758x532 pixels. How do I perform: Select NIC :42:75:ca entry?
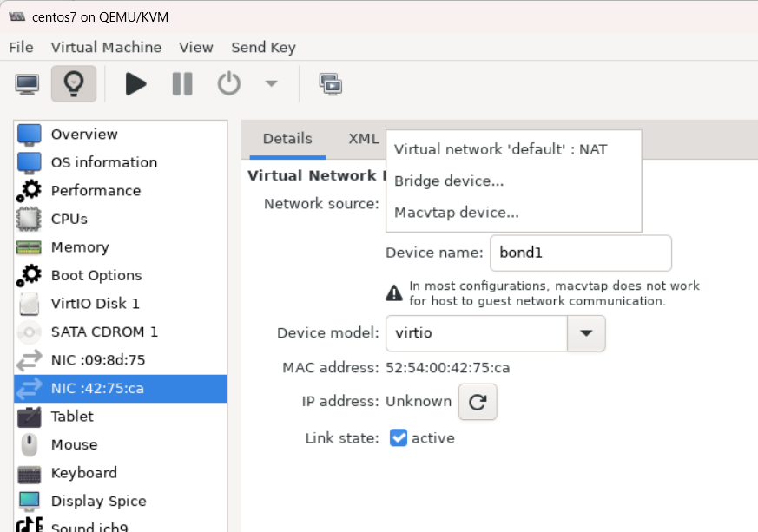121,389
